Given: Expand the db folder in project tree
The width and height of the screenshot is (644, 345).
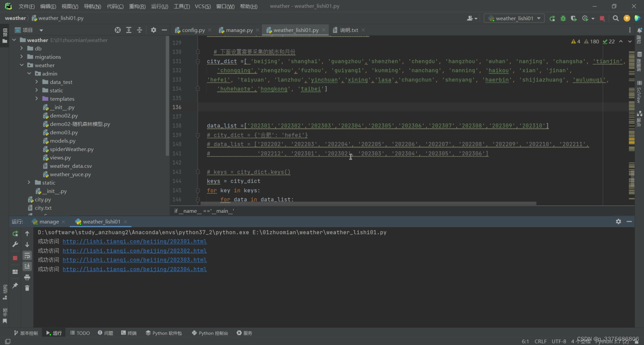Looking at the screenshot, I should point(21,48).
